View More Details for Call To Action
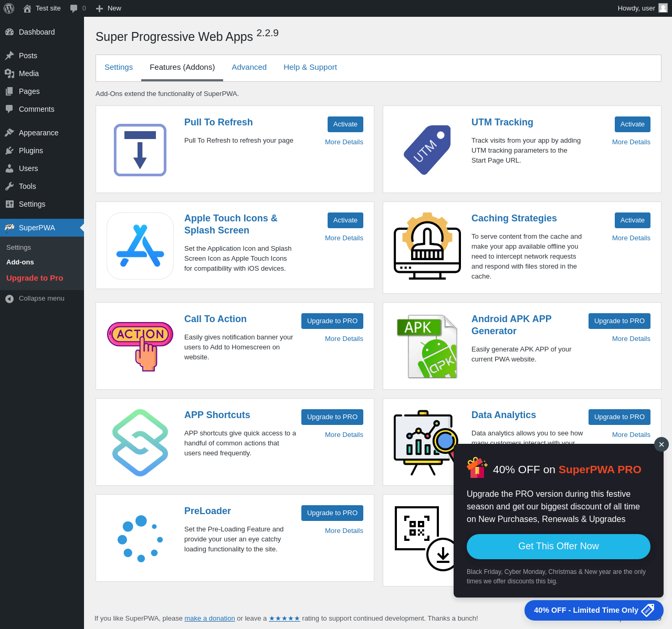Image resolution: width=672 pixels, height=629 pixels. pos(344,339)
